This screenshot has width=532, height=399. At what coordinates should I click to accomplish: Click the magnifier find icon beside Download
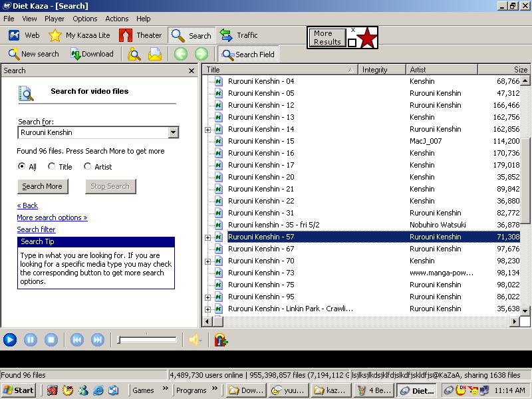tap(134, 55)
